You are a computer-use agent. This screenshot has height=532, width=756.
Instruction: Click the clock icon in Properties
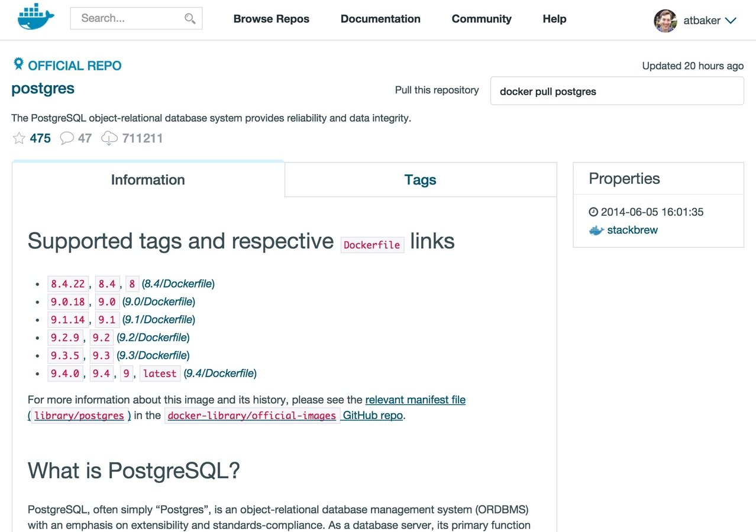tap(593, 212)
